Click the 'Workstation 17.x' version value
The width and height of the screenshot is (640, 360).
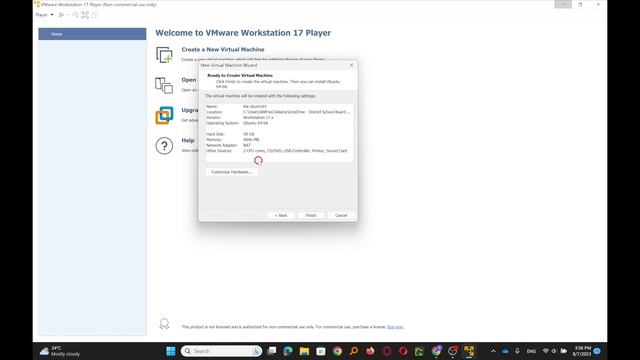coord(258,118)
